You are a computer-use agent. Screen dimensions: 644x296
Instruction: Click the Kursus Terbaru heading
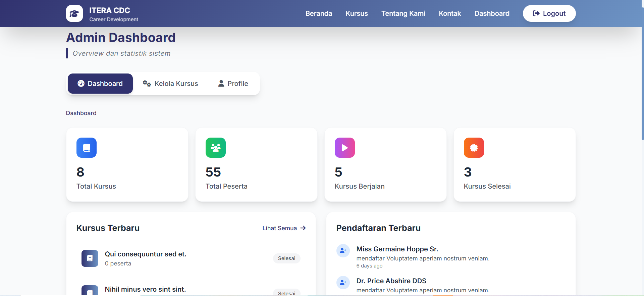108,228
